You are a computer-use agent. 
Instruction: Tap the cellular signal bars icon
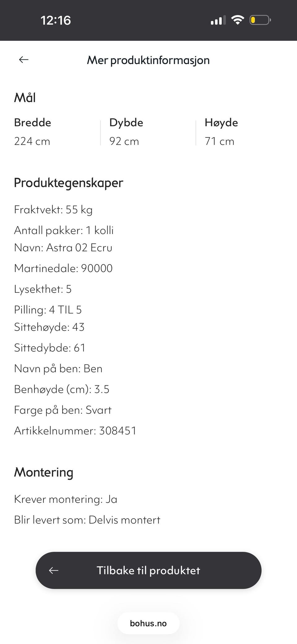[218, 20]
